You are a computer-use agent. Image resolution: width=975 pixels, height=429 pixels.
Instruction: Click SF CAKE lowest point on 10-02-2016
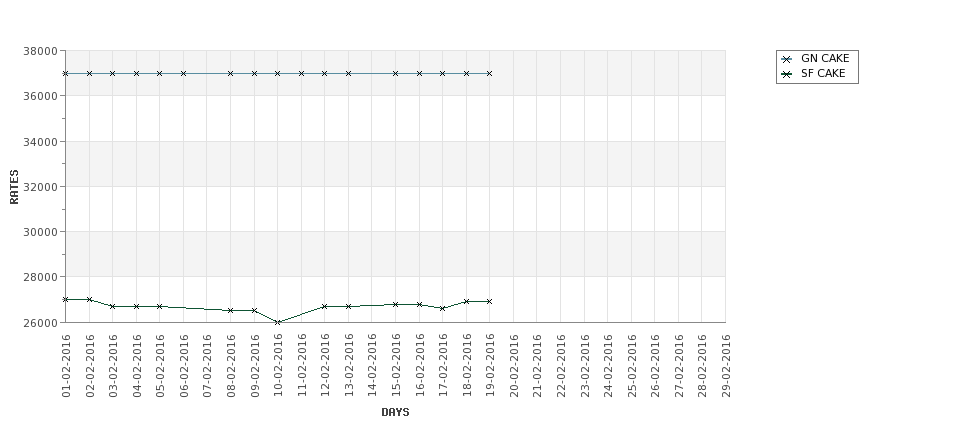pos(278,322)
